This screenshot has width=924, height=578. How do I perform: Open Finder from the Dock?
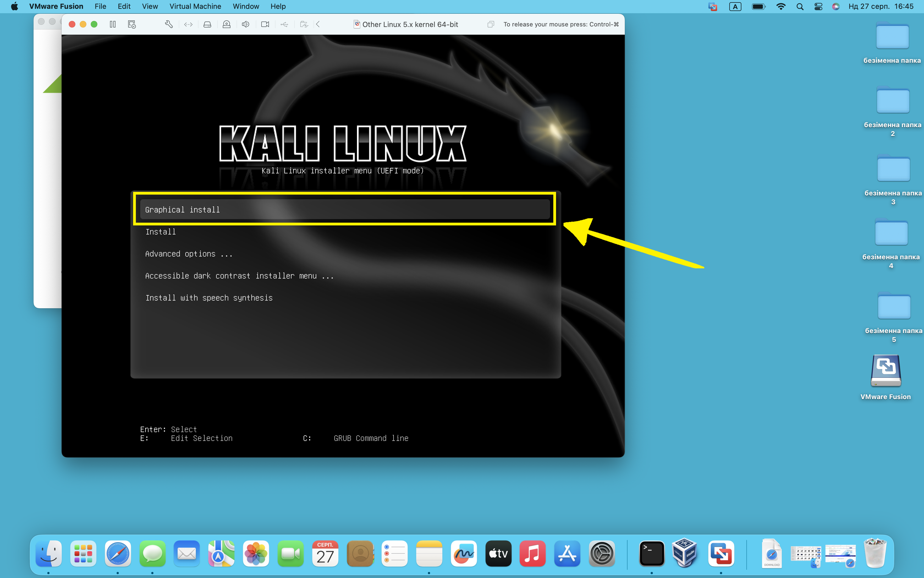pyautogui.click(x=48, y=554)
